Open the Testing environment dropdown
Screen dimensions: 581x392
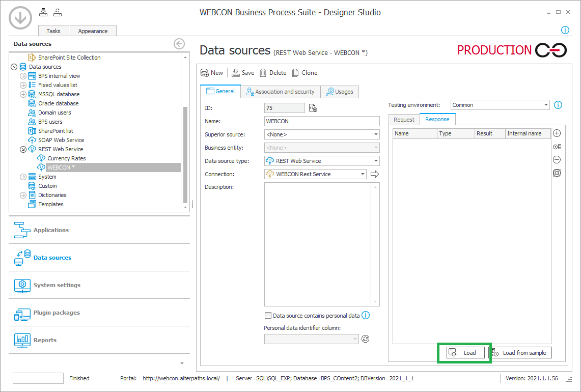(x=546, y=105)
